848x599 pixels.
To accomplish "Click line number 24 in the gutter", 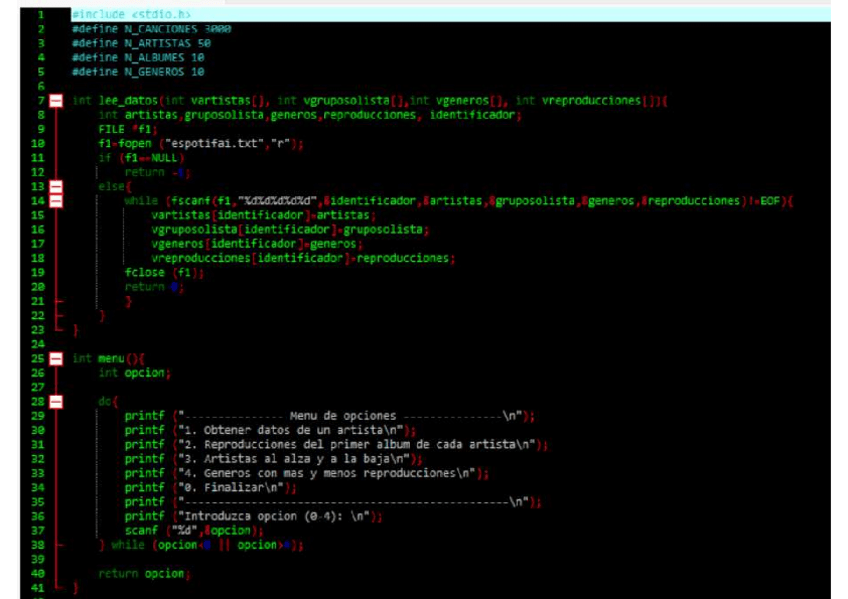I will pyautogui.click(x=39, y=343).
